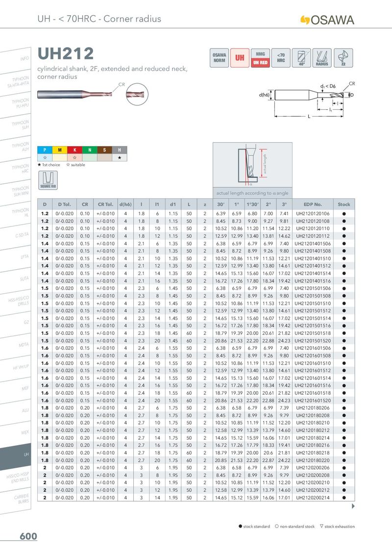Viewport: 392px width, 555px height.
Task: Click the magnified cutter tip circle
Action: [x=137, y=95]
